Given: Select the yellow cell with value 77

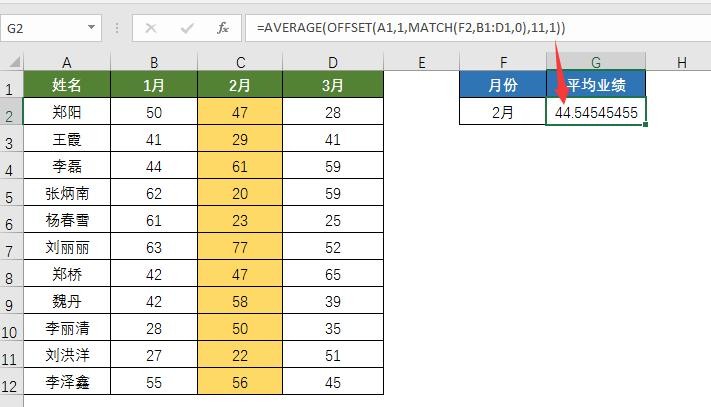Looking at the screenshot, I should coord(240,247).
